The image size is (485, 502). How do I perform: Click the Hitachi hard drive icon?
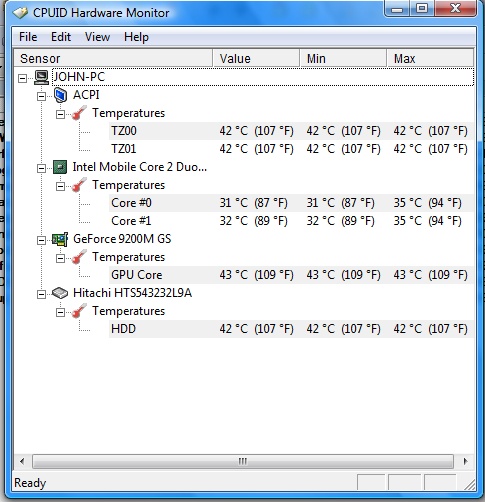(60, 293)
